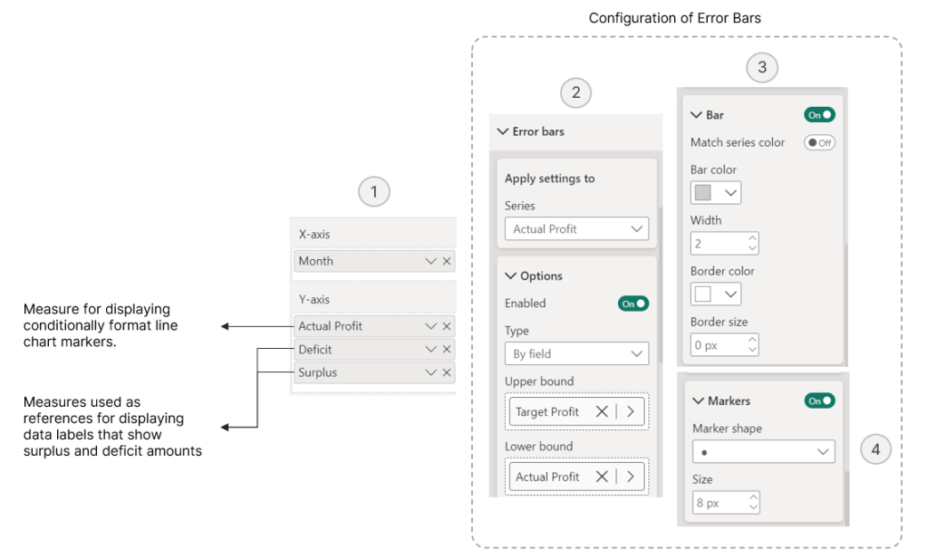Remove the Deficit measure from Y-axis
This screenshot has height=560, width=927.
click(x=446, y=350)
